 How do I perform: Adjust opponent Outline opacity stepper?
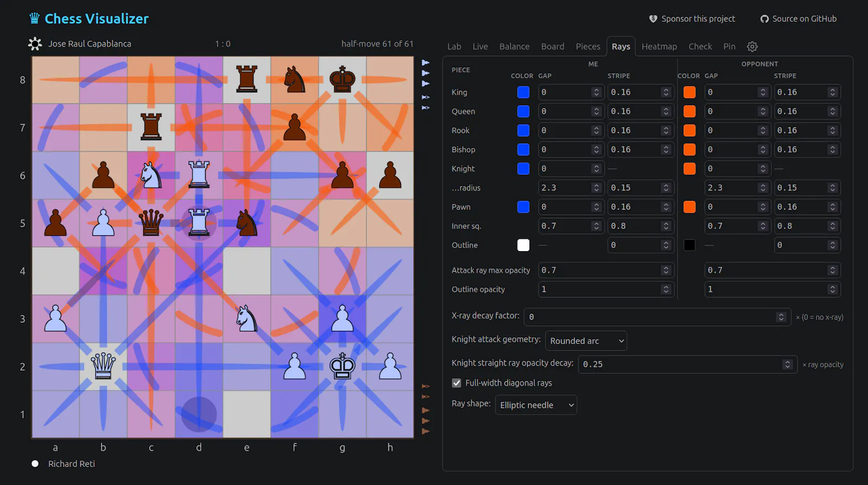[x=833, y=289]
